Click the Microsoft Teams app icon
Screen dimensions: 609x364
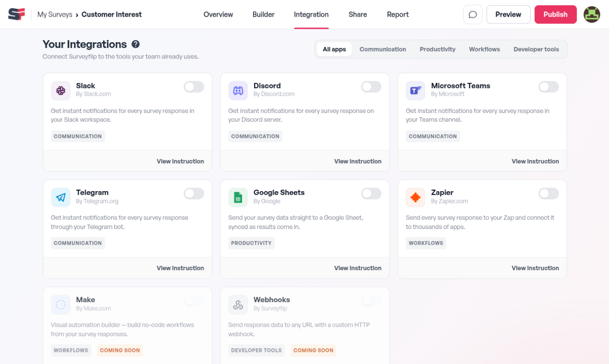[416, 91]
